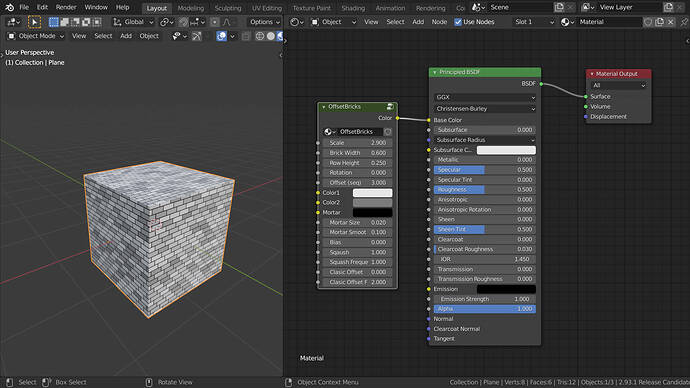Switch to wireframe viewport shading
This screenshot has height=388, width=690.
(260, 36)
